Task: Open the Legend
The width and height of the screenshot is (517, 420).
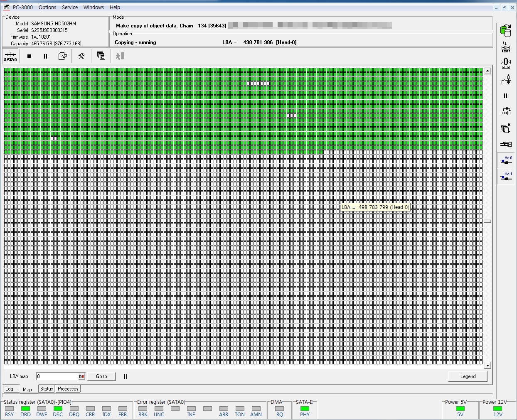Action: [468, 376]
